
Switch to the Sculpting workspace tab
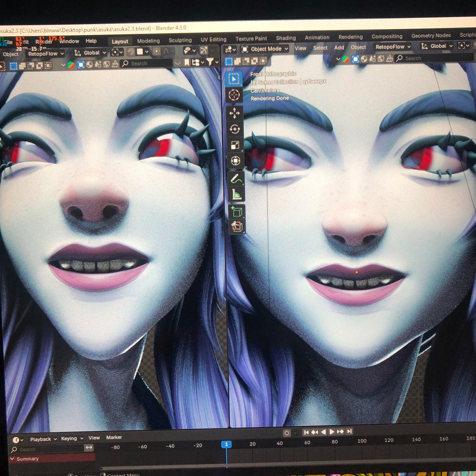point(180,40)
